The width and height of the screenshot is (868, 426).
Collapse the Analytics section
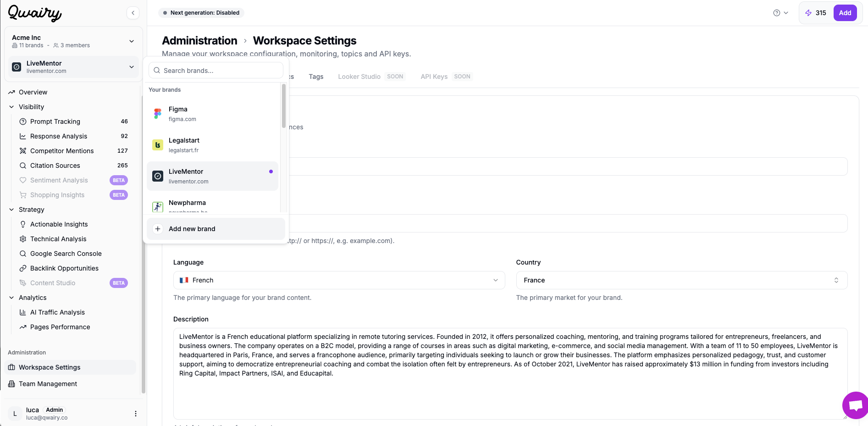[x=11, y=298]
